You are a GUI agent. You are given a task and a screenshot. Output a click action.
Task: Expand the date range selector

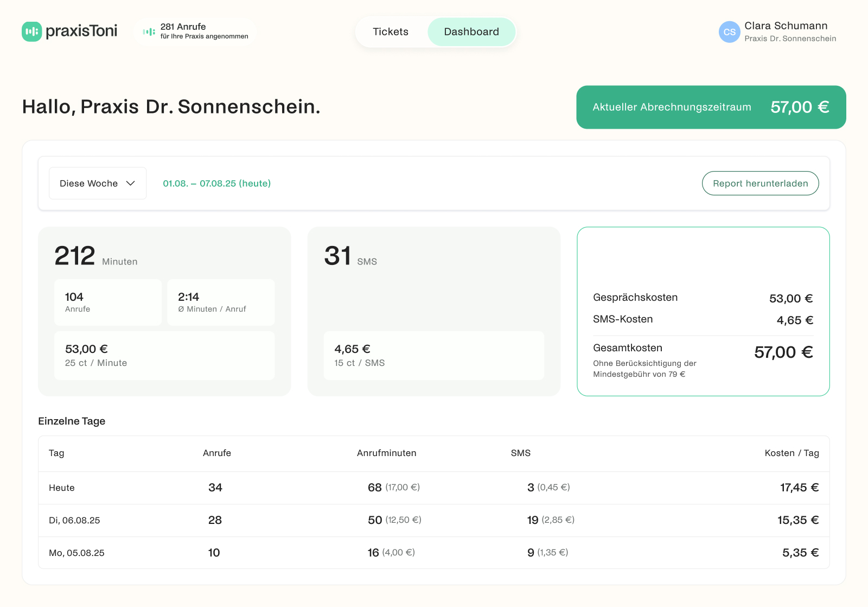coord(97,183)
